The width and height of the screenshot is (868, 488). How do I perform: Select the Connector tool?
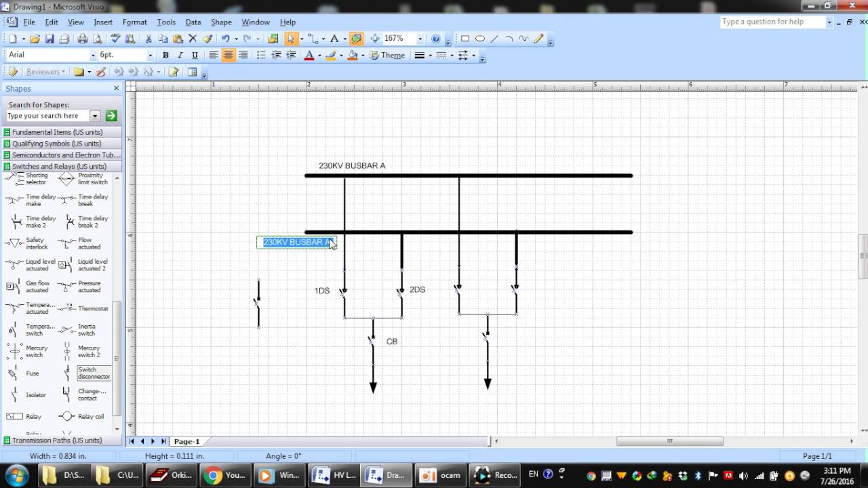click(x=312, y=39)
